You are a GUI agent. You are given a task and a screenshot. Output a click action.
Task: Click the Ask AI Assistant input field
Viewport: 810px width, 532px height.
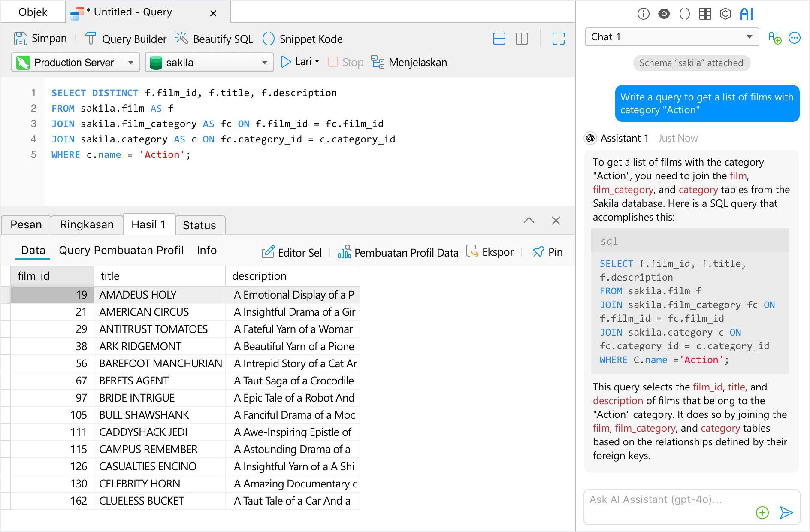click(669, 500)
